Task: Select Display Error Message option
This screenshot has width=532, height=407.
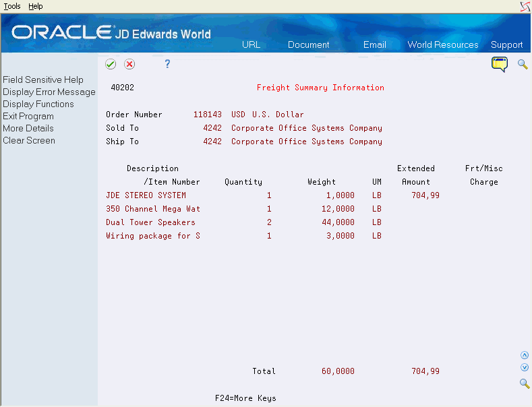Action: click(49, 92)
